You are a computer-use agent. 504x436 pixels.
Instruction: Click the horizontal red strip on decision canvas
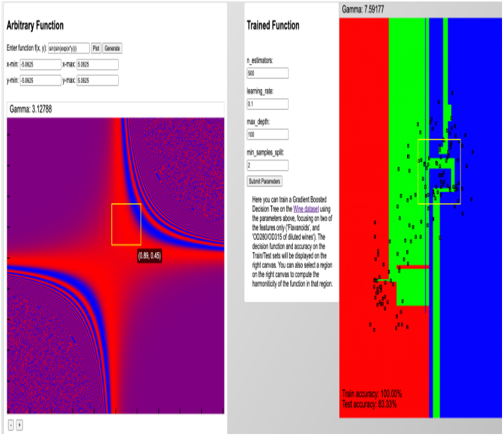pos(414,267)
